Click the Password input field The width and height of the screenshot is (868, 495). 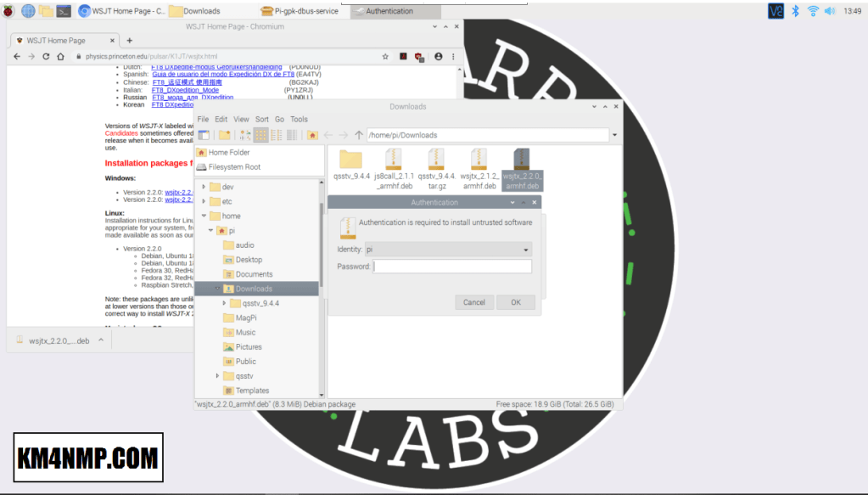coord(452,267)
